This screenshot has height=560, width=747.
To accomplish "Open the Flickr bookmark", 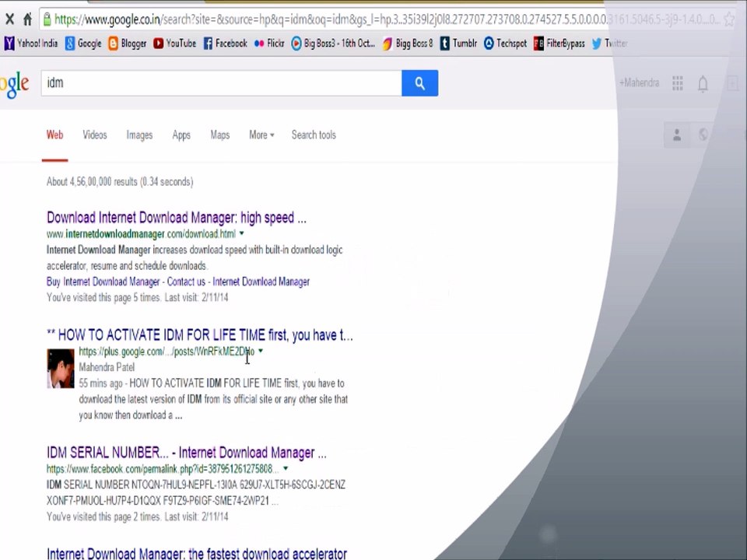I will (269, 44).
